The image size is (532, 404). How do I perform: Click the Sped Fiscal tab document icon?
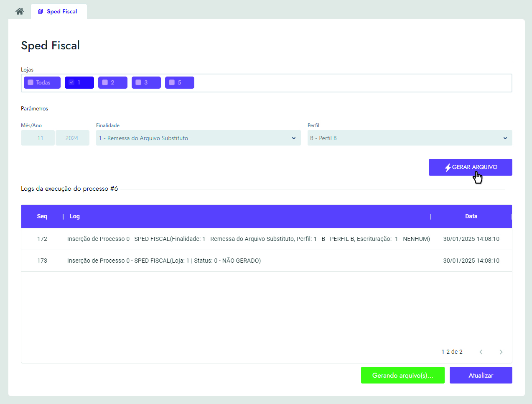click(41, 11)
